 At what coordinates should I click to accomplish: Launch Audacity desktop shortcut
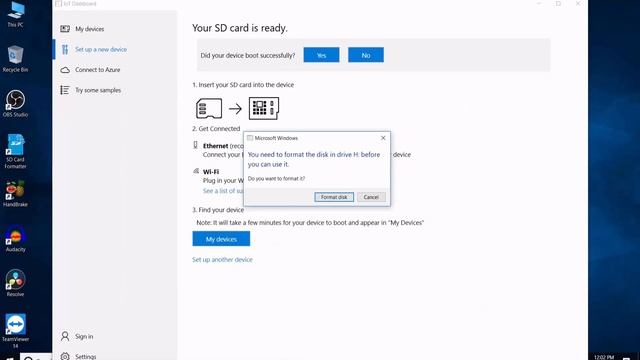[x=16, y=238]
